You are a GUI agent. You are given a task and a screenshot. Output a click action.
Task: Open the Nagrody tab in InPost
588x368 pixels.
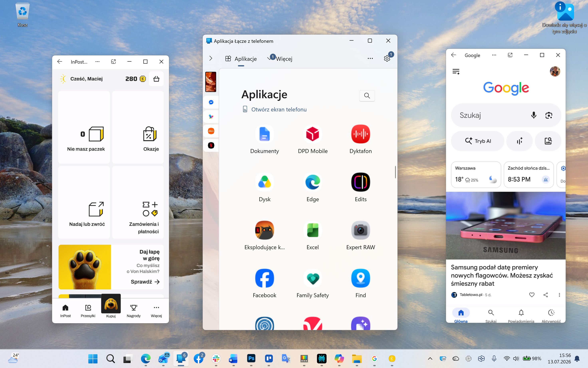[134, 311]
